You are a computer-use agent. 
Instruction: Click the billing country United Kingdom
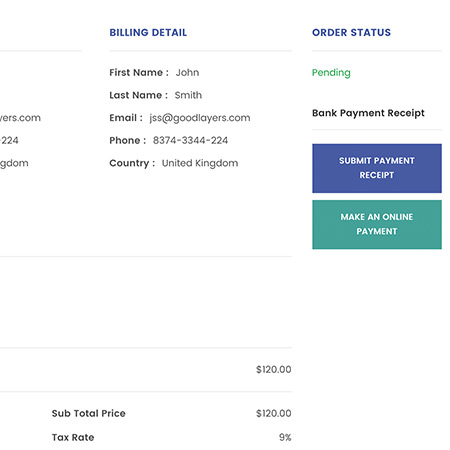[200, 163]
